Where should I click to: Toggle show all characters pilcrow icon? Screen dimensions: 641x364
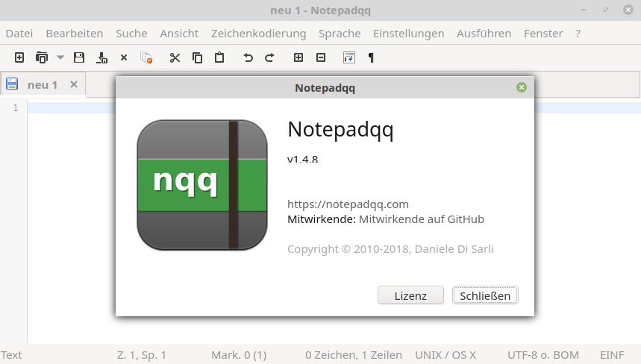coord(371,57)
